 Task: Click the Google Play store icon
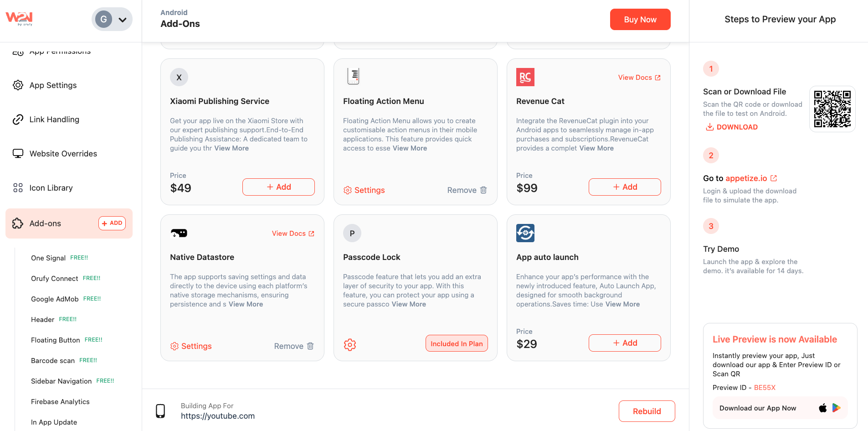pyautogui.click(x=837, y=408)
